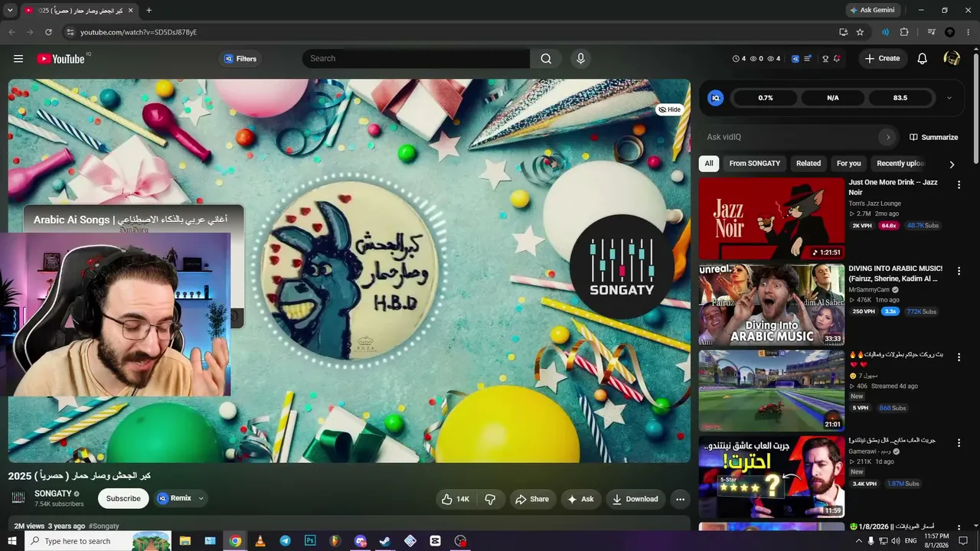Switch to the YouTube browser tab
980x551 pixels.
(79, 10)
